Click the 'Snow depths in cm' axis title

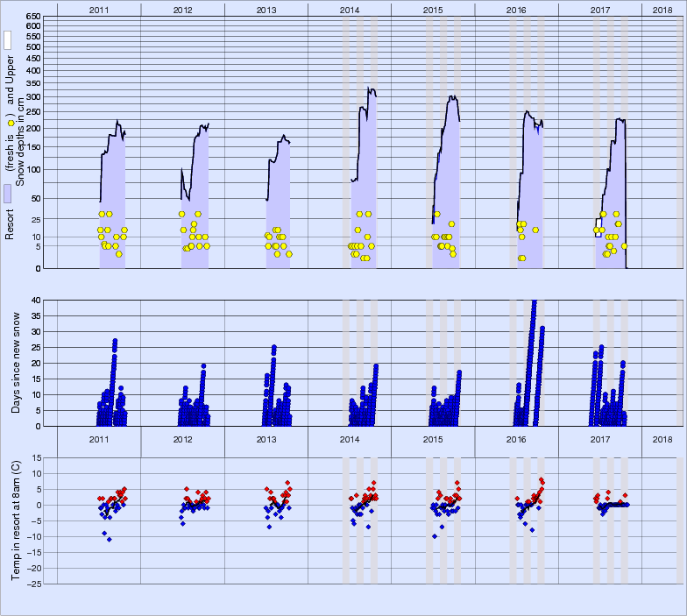[x=21, y=142]
